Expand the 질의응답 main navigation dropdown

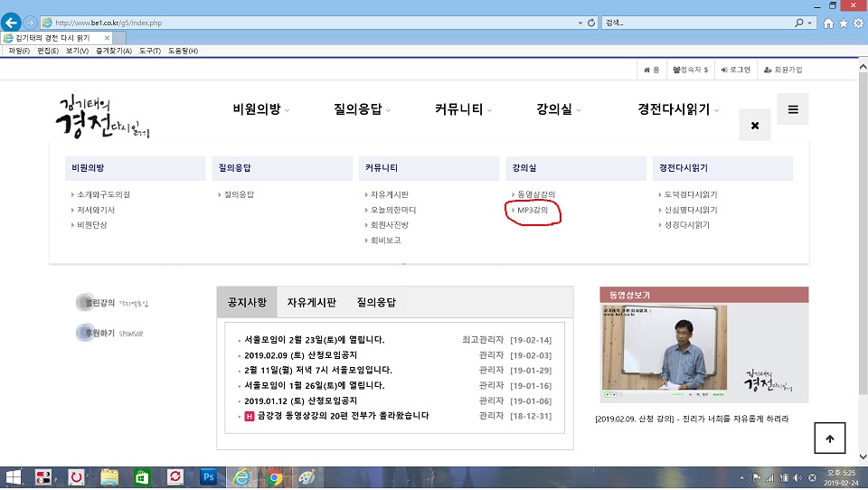[x=362, y=109]
